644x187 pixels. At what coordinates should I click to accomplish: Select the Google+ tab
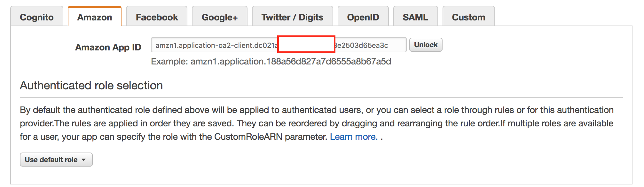click(x=220, y=17)
